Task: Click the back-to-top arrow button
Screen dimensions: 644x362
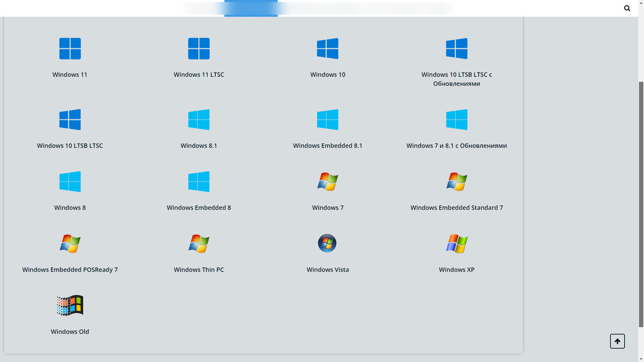Action: click(x=617, y=341)
